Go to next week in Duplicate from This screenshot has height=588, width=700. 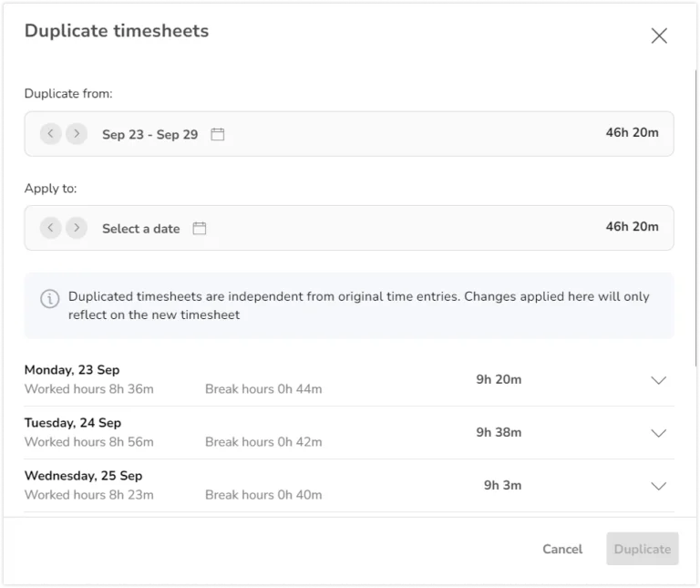pyautogui.click(x=77, y=133)
